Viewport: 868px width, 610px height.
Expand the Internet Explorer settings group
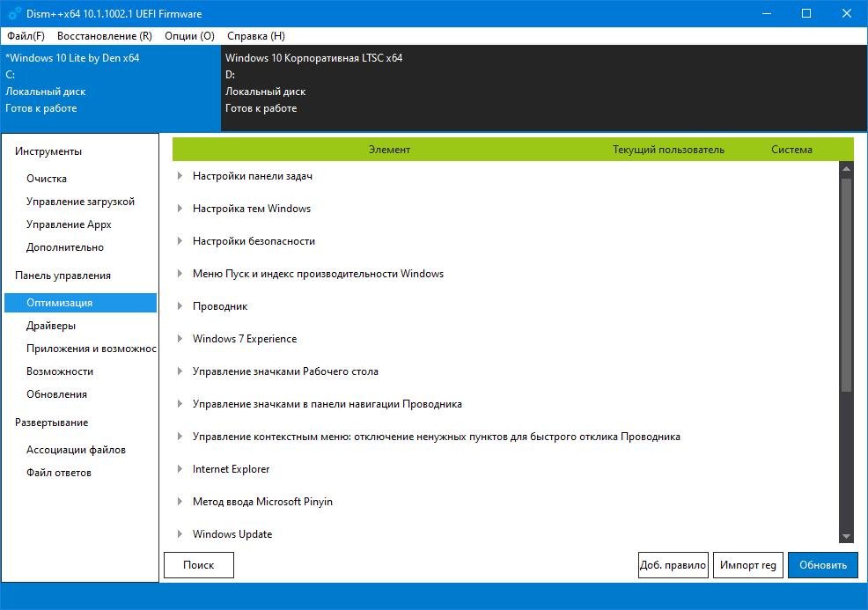pos(180,469)
